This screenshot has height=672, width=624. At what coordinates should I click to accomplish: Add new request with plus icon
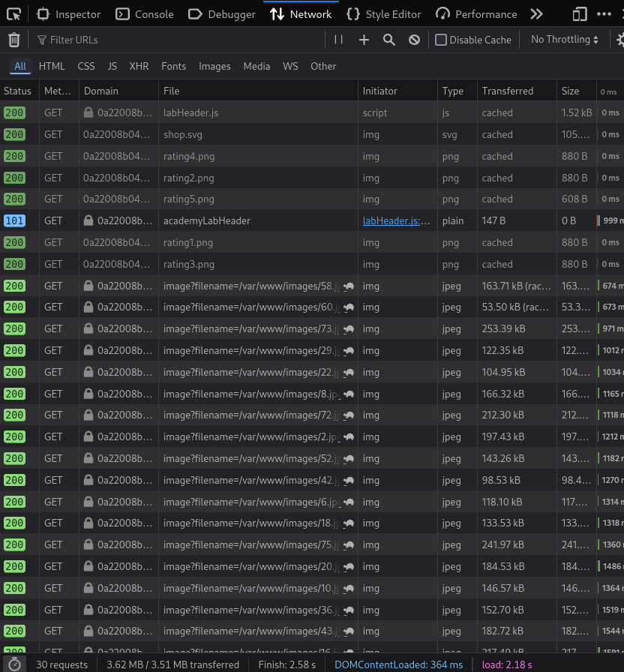click(x=364, y=40)
